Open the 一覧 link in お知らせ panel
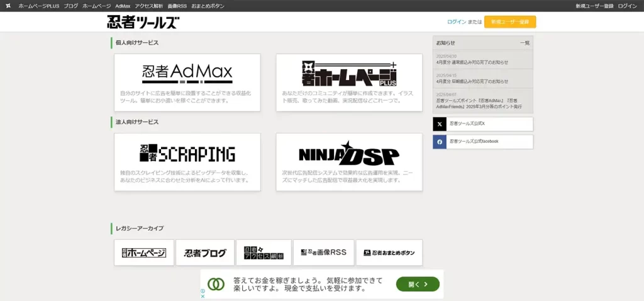Viewport: 644px width, 301px height. pyautogui.click(x=525, y=43)
